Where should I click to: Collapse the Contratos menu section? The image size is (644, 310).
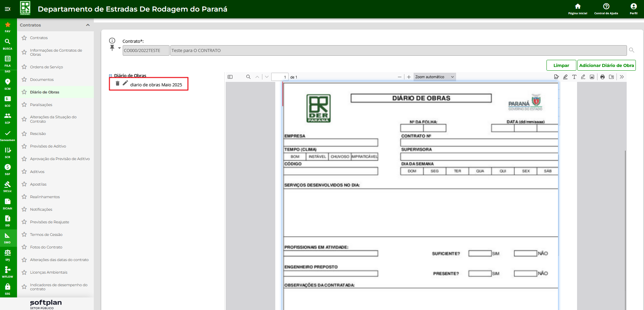pyautogui.click(x=88, y=25)
